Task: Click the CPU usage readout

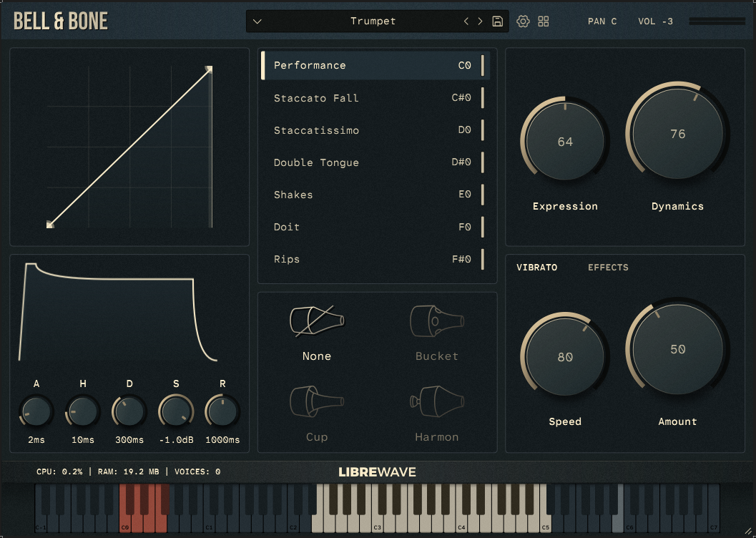Action: point(59,471)
